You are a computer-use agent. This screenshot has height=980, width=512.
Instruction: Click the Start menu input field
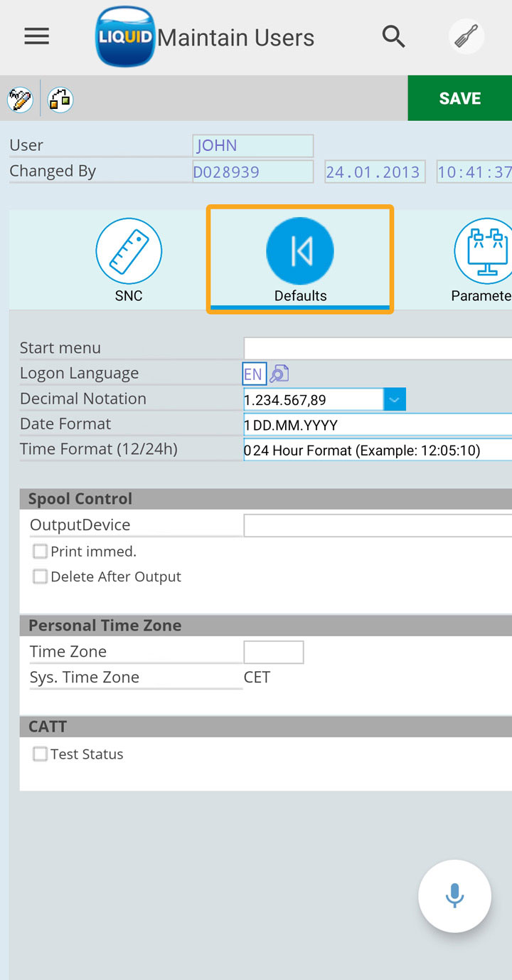coord(377,348)
